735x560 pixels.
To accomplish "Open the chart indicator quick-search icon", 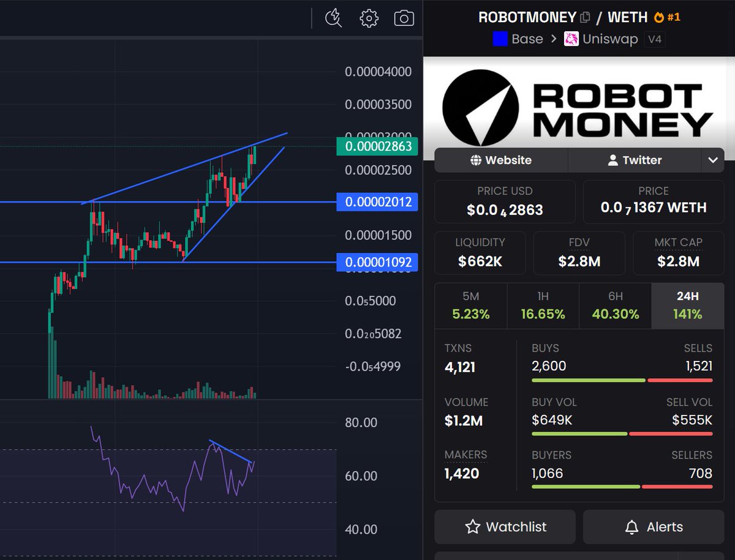I will click(334, 18).
